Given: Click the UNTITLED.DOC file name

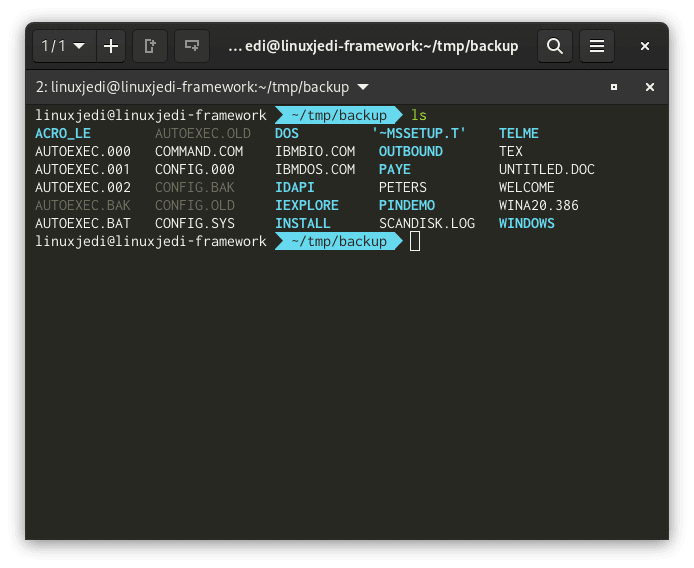Looking at the screenshot, I should point(546,169).
